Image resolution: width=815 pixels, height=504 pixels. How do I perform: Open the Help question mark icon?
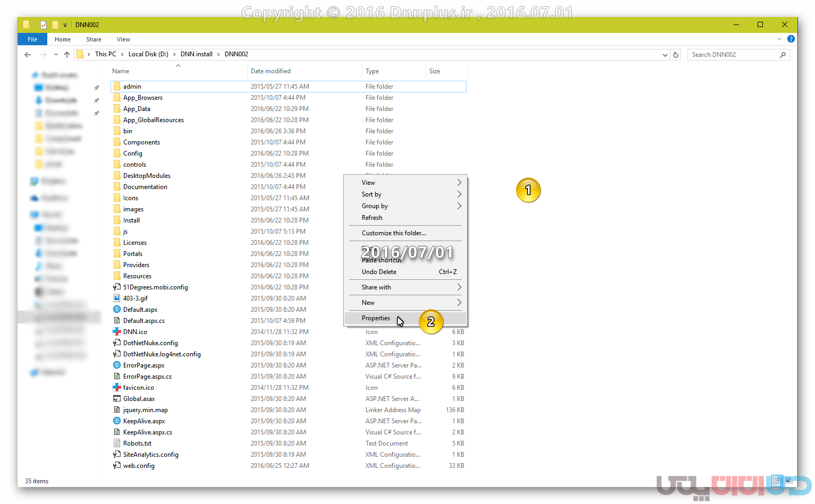point(791,39)
